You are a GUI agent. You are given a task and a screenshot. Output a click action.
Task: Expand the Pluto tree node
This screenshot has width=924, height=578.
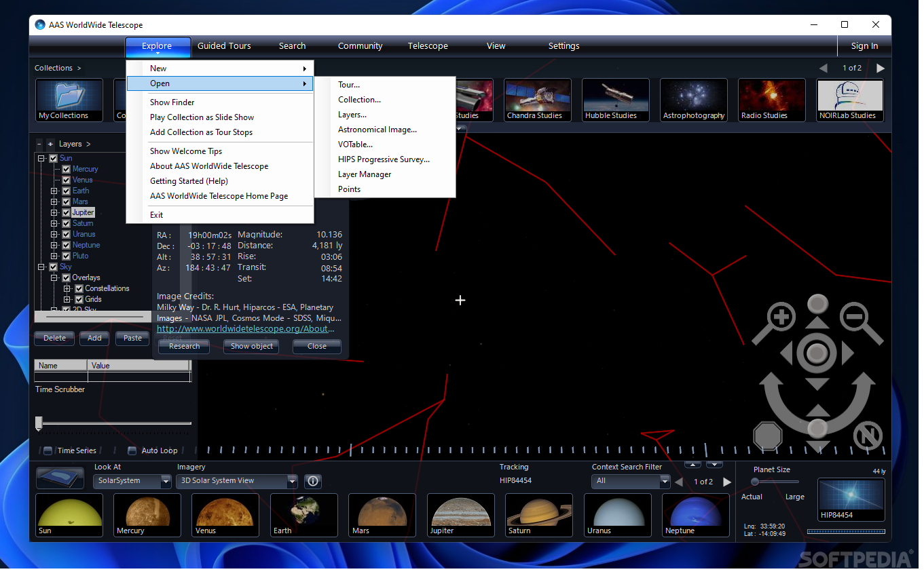(x=54, y=256)
